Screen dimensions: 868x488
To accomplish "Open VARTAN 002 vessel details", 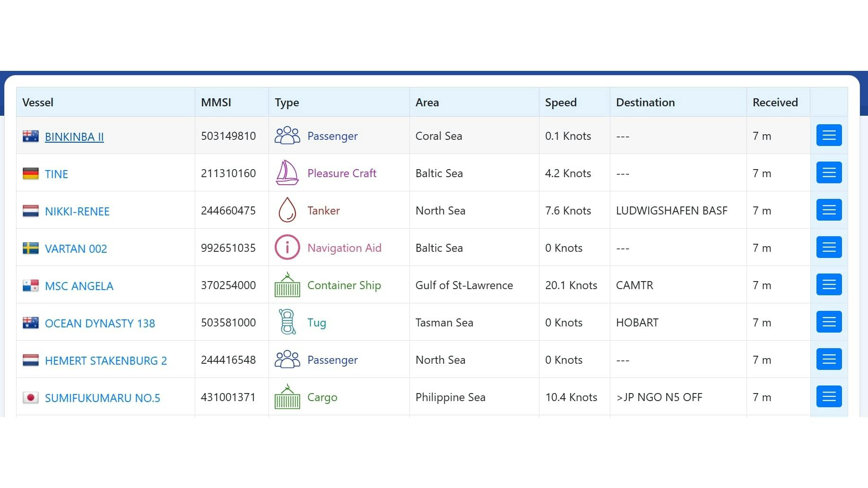I will point(76,248).
